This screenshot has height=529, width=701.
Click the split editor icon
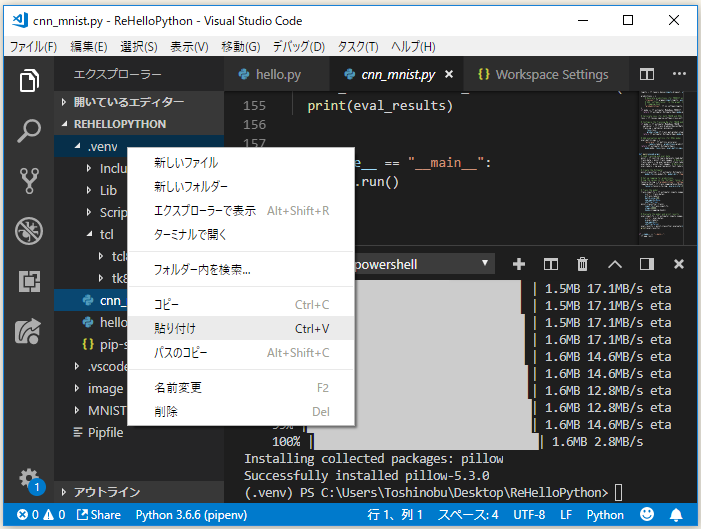click(x=646, y=74)
